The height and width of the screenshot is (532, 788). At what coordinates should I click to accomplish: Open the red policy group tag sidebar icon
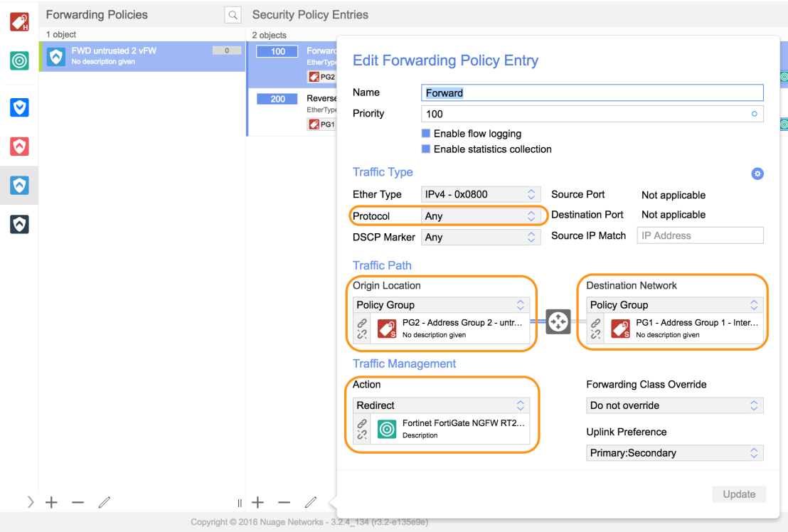pos(19,22)
